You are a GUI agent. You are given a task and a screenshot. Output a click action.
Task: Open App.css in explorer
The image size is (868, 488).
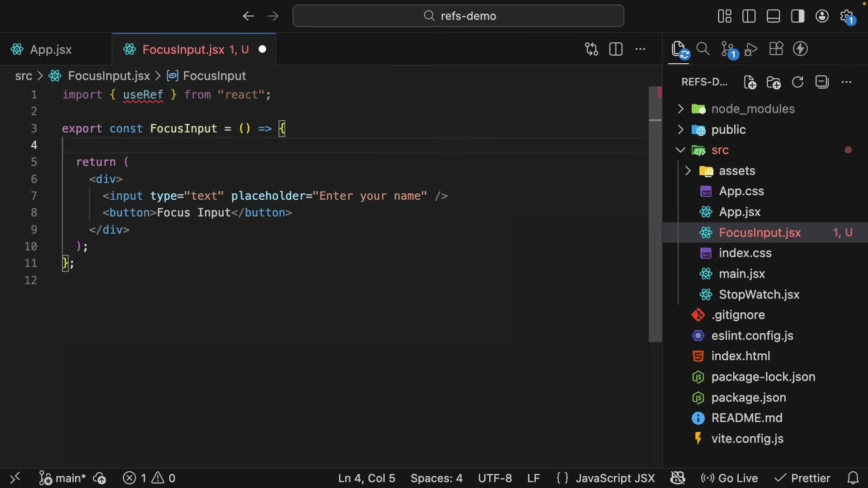(765, 192)
